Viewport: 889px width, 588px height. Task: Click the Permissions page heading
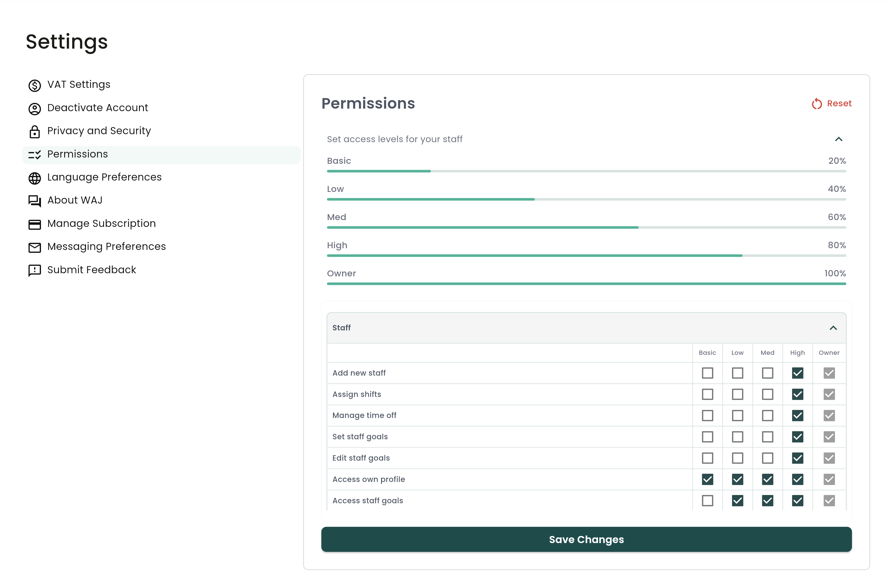[368, 103]
